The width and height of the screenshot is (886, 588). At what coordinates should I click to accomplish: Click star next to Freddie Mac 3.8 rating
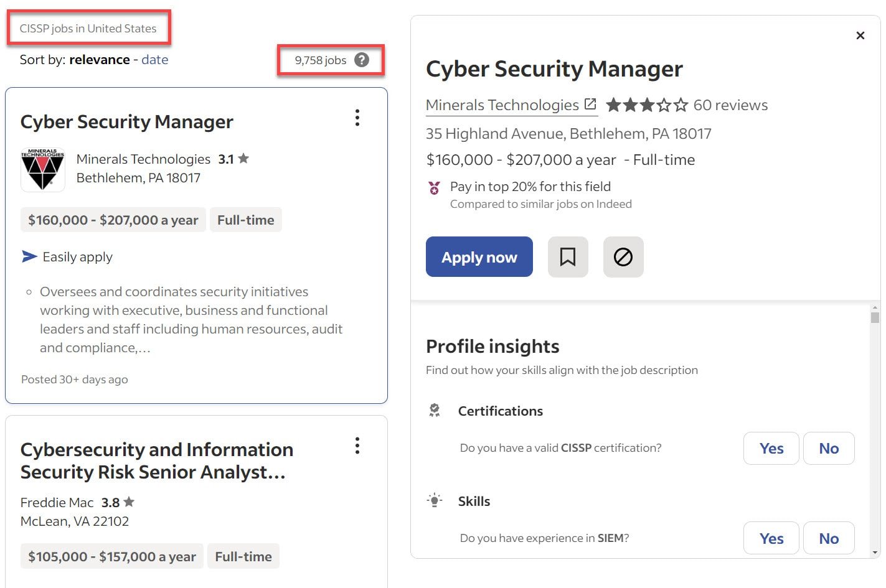129,502
